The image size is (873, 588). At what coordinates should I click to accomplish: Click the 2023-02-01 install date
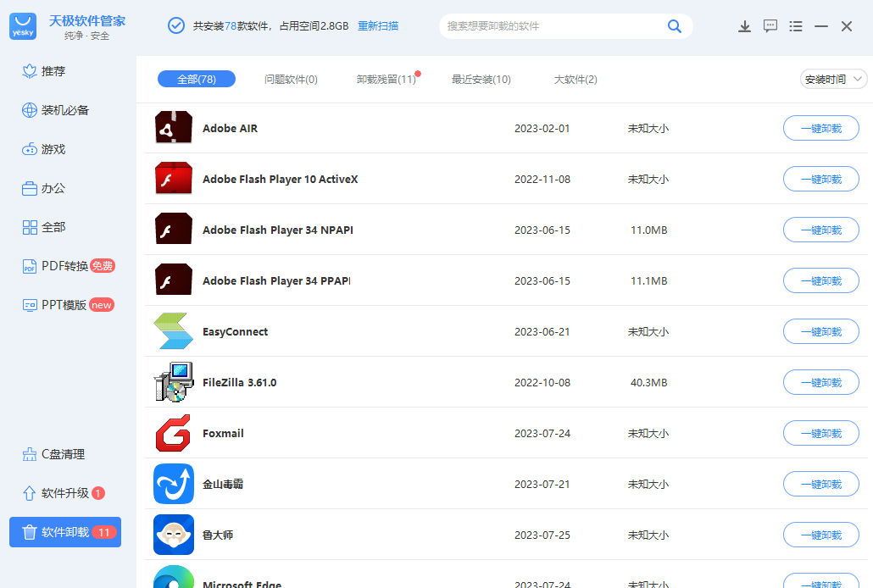click(542, 129)
